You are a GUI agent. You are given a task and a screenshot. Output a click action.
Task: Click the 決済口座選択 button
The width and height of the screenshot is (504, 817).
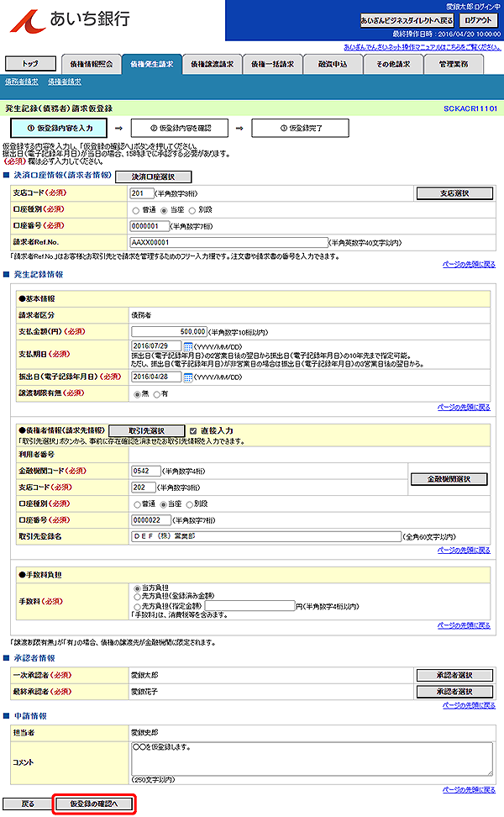[x=153, y=177]
